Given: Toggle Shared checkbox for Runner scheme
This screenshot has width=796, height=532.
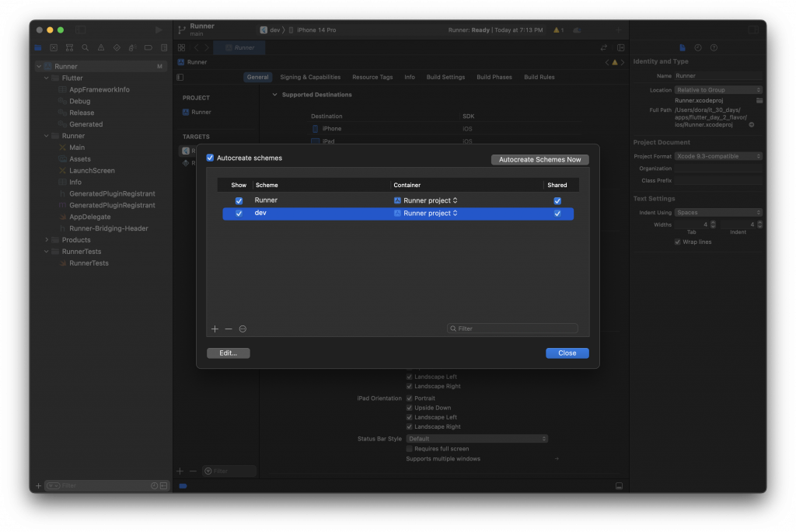Looking at the screenshot, I should [x=557, y=201].
